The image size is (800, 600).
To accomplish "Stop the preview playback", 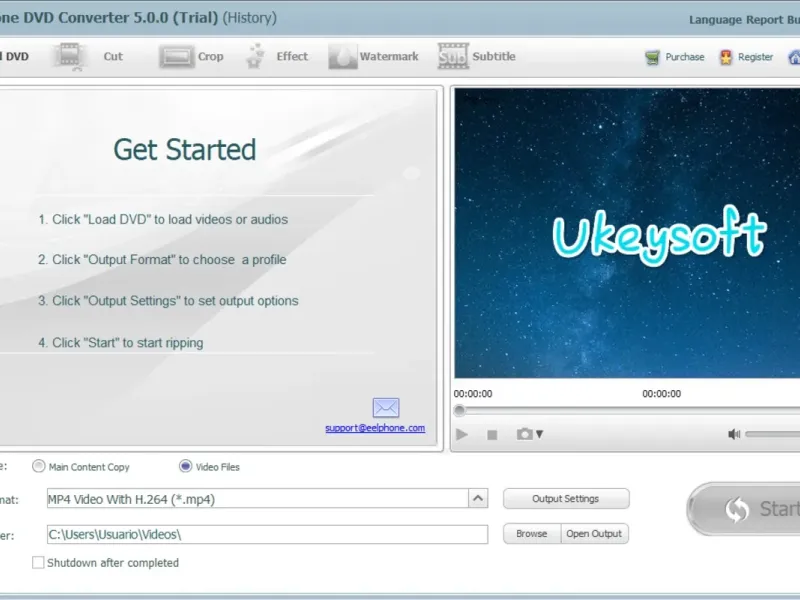I will pyautogui.click(x=492, y=435).
